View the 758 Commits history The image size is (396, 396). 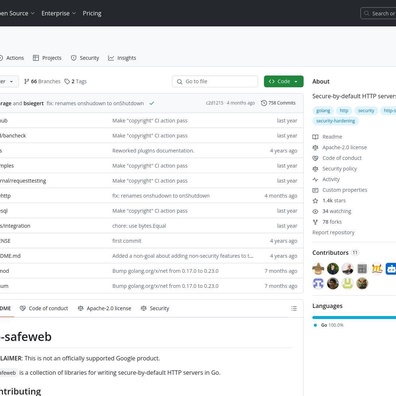coord(278,103)
